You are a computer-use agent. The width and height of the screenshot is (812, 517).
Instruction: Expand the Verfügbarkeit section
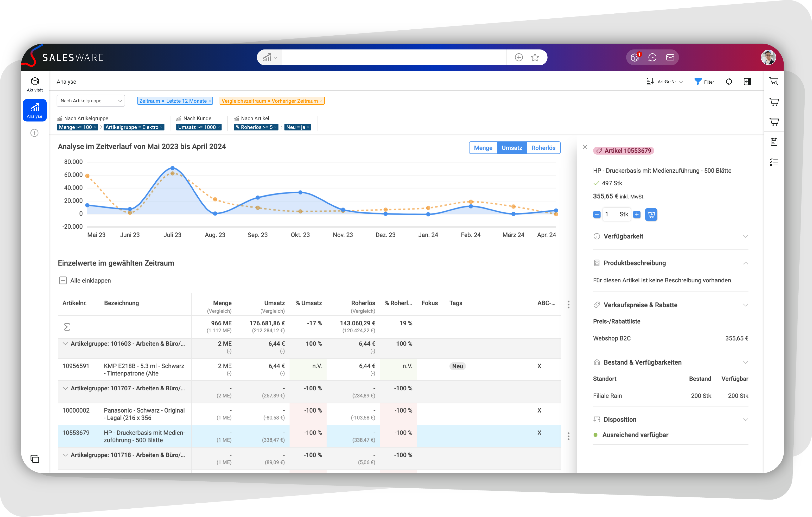(x=670, y=236)
